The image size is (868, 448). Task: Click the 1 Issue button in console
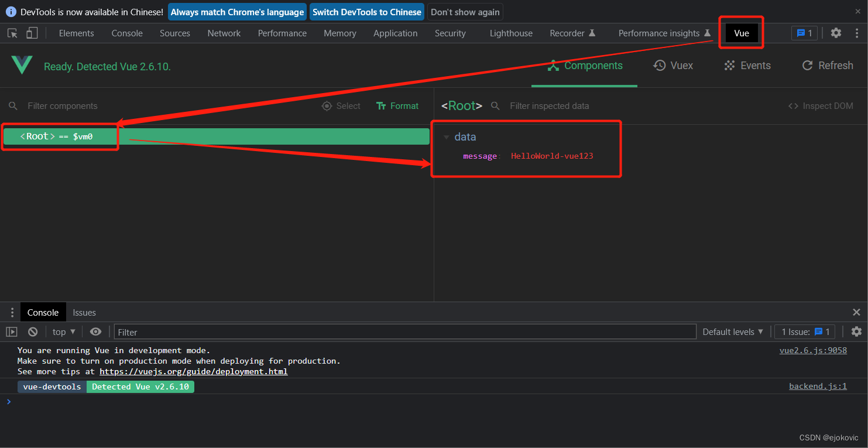pyautogui.click(x=805, y=332)
